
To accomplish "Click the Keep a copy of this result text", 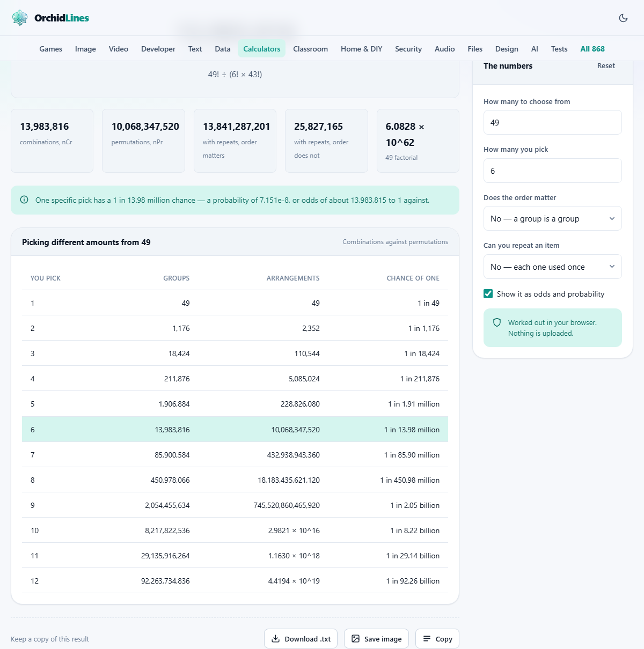I will 50,639.
